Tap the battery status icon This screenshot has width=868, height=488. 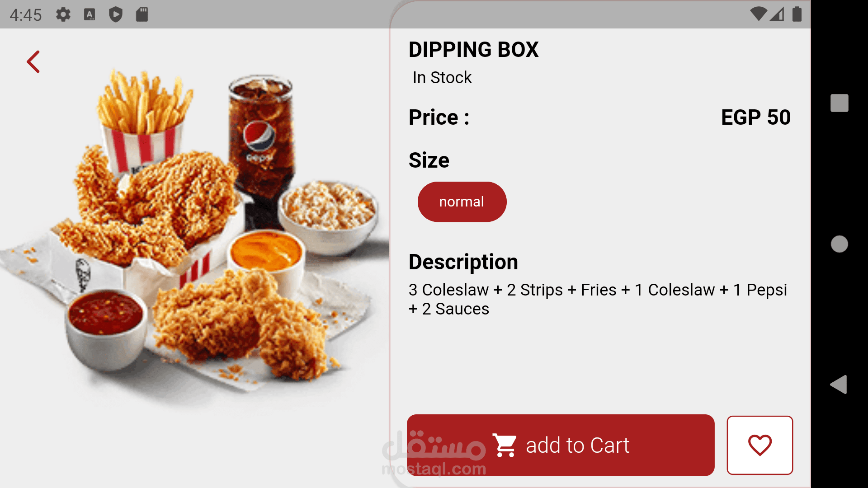pos(797,14)
